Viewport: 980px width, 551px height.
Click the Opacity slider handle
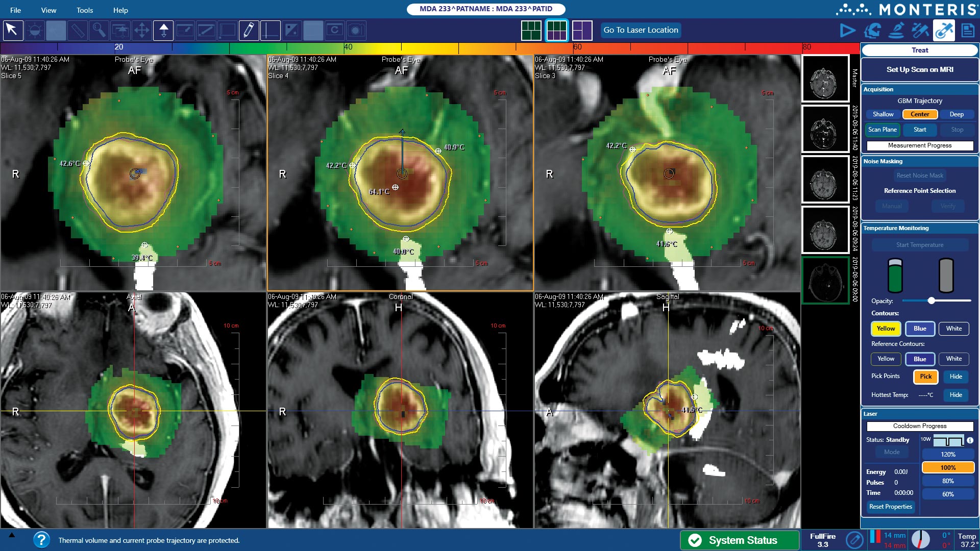tap(931, 301)
